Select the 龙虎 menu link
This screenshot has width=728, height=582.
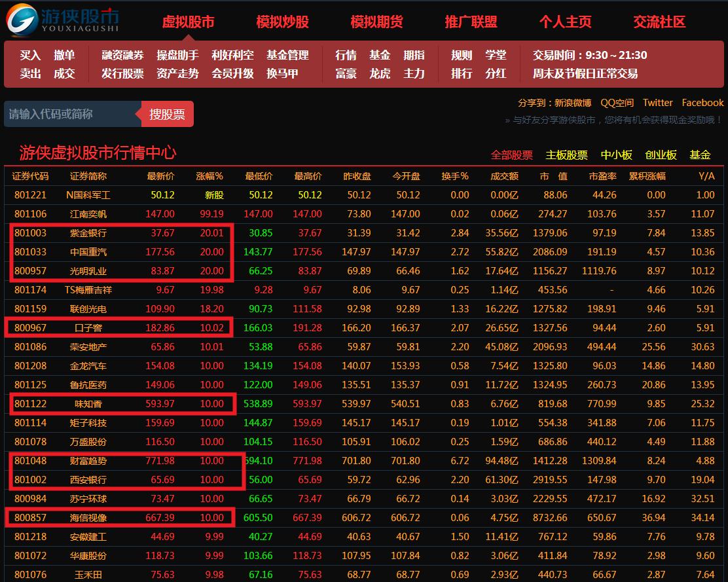coord(380,73)
